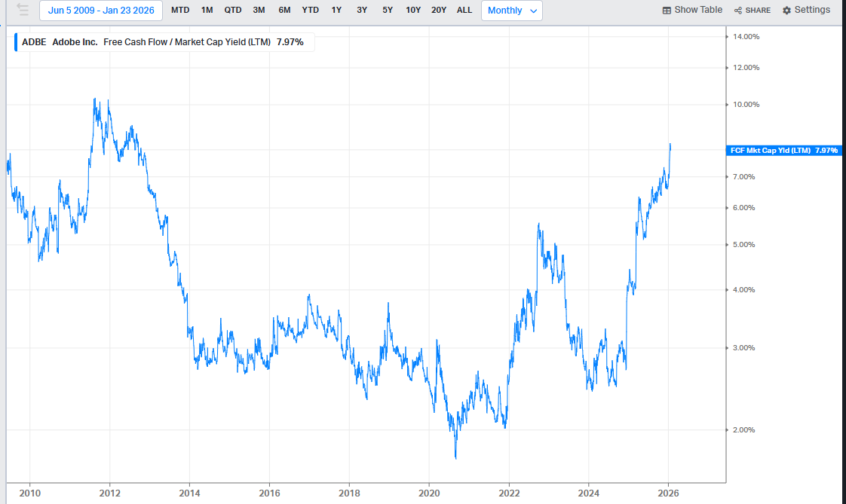Click the blue FCF Mkt Cap Yld value tag

coord(784,151)
